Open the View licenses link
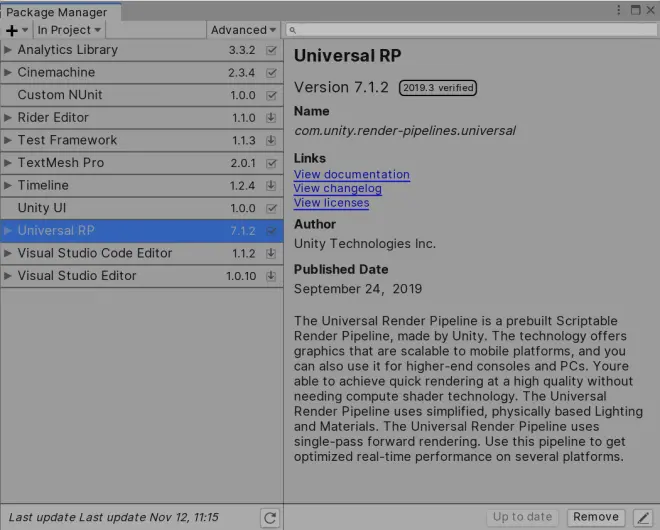The width and height of the screenshot is (660, 530). (x=332, y=203)
